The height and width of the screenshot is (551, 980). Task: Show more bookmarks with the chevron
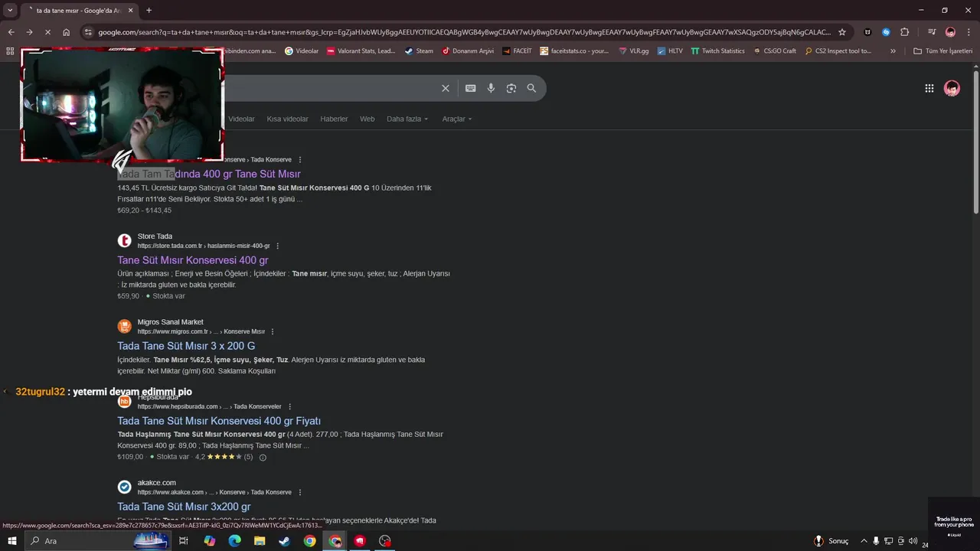[x=893, y=51]
